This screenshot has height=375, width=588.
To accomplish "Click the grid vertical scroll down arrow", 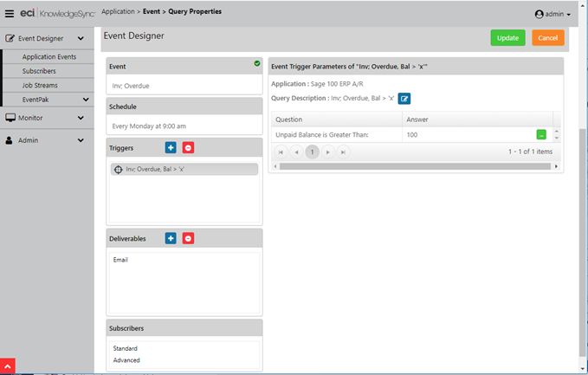I will [x=557, y=138].
